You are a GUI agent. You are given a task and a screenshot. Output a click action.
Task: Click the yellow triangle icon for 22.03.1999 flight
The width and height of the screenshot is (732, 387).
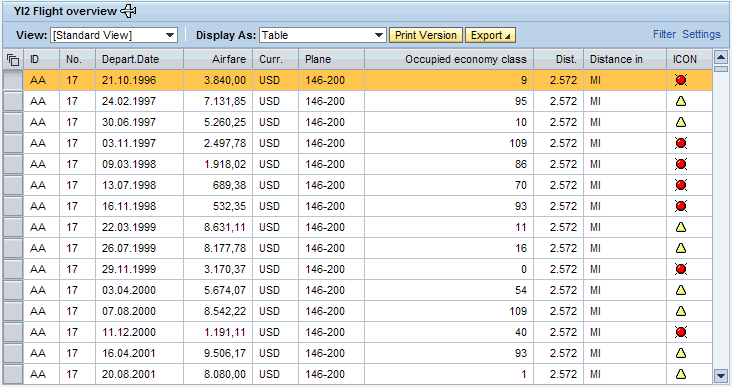click(x=681, y=227)
